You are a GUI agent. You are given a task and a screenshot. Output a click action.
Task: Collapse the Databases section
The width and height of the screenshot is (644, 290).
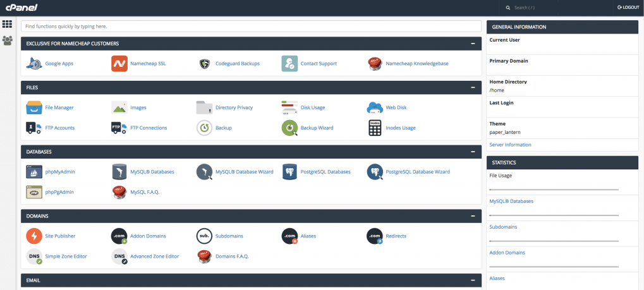pos(473,152)
